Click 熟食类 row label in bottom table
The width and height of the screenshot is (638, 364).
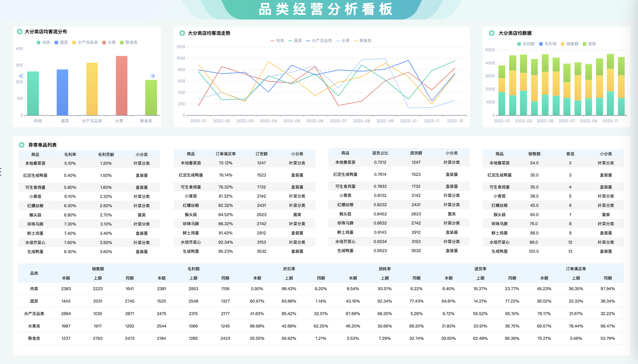click(34, 338)
